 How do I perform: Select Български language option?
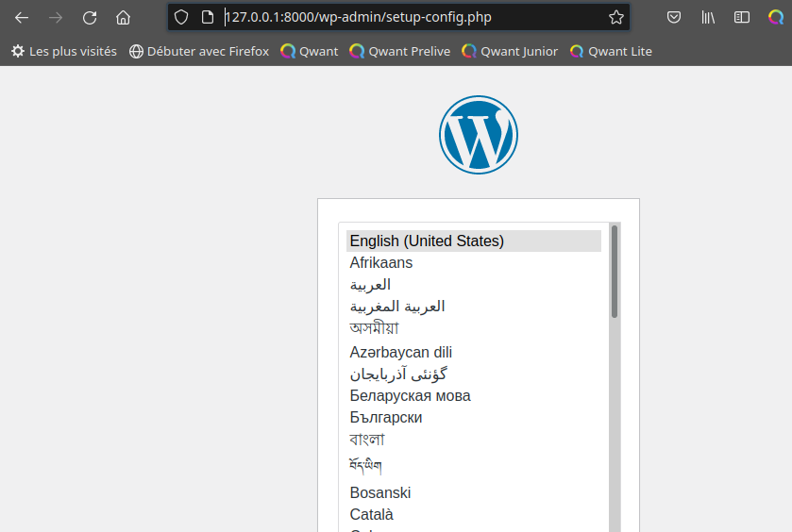[x=474, y=418]
